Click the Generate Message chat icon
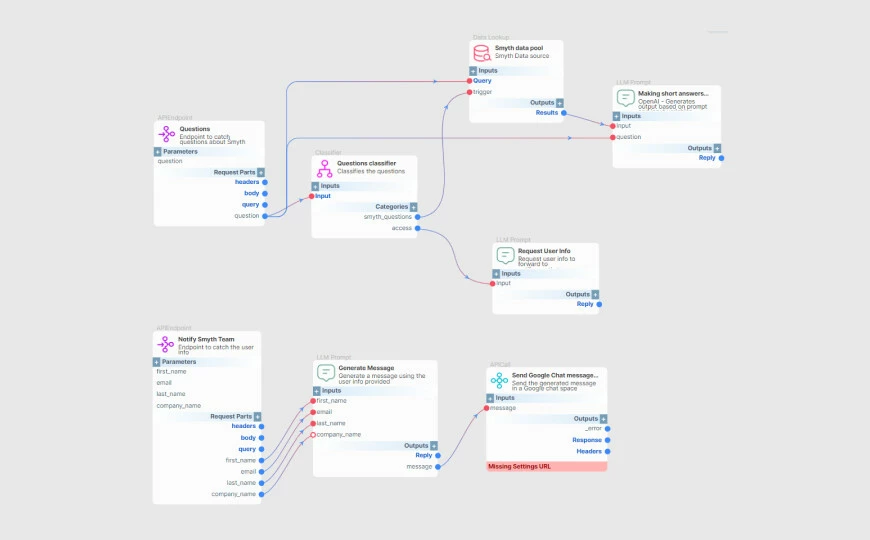 click(326, 372)
